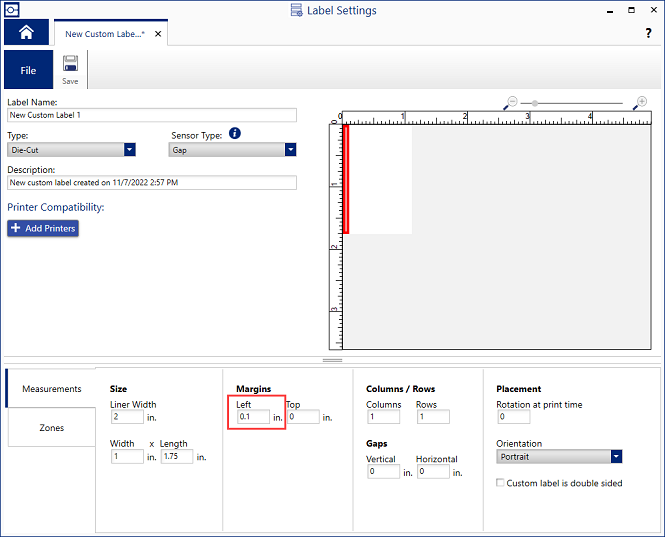The width and height of the screenshot is (665, 537).
Task: Edit the Top margin field
Action: 303,417
